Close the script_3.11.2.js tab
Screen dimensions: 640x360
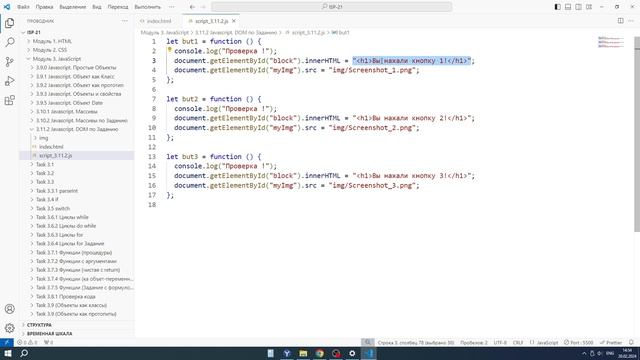point(234,21)
